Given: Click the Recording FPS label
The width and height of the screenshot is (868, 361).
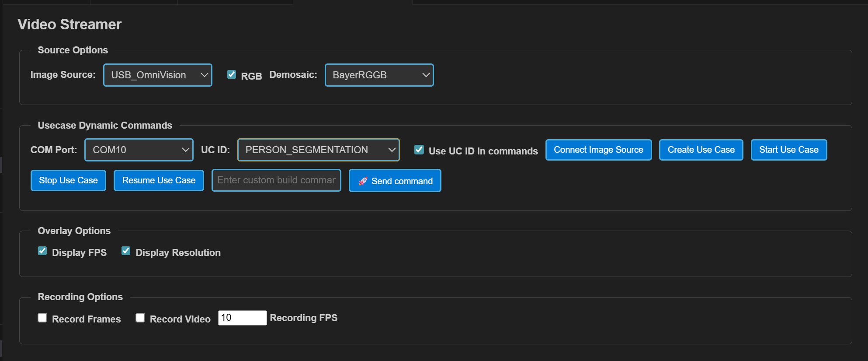Looking at the screenshot, I should coord(304,318).
